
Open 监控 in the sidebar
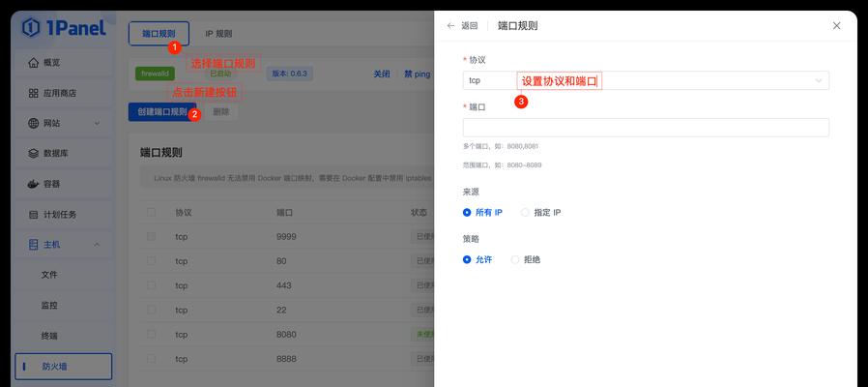(x=49, y=305)
